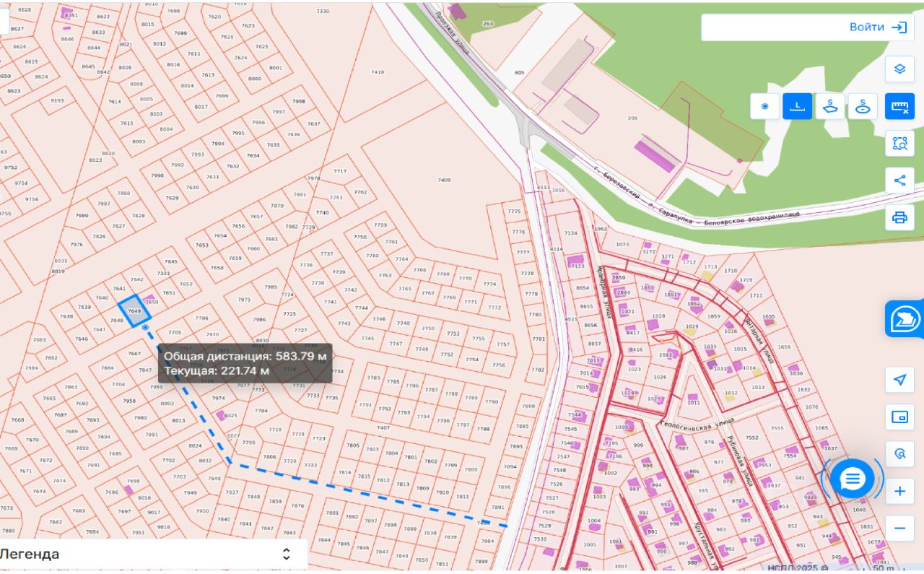
Task: Select parcel labeled 7808
Action: click(x=529, y=406)
